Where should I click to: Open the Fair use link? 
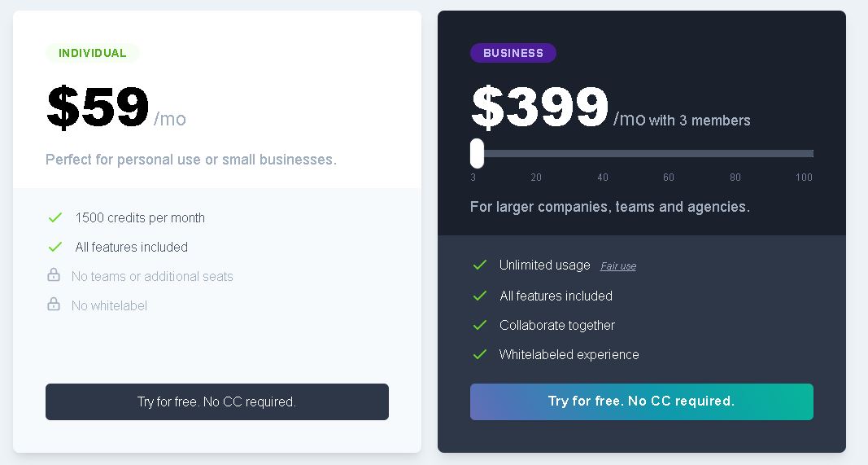click(618, 266)
